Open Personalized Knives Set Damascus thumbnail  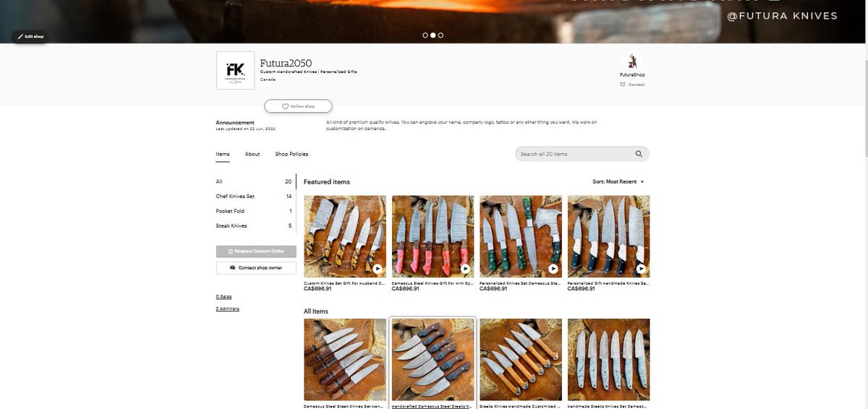(x=521, y=236)
